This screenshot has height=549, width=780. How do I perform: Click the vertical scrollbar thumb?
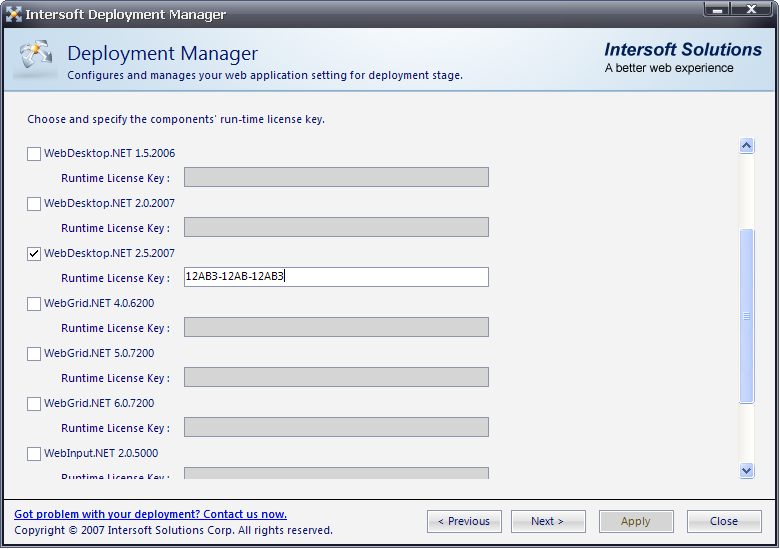[746, 315]
